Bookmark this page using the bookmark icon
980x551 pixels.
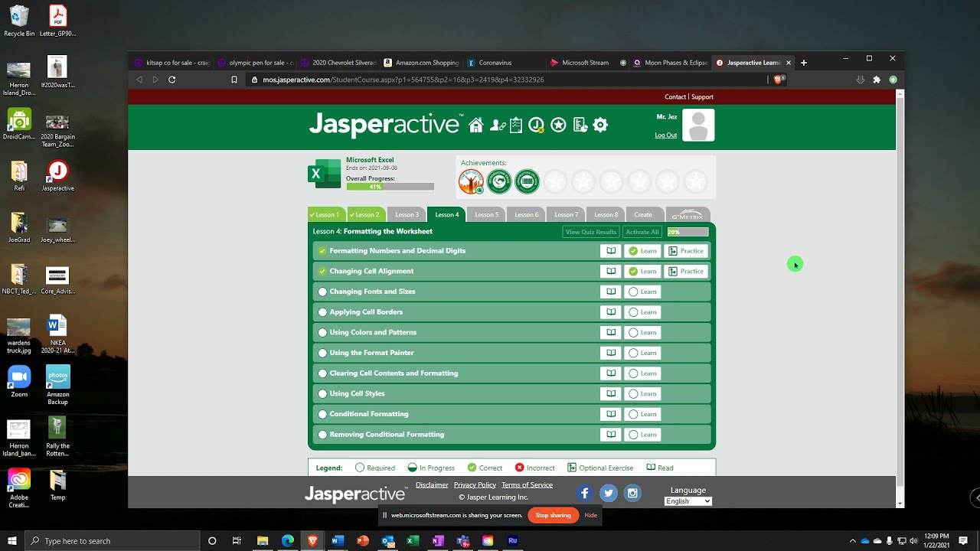[x=234, y=80]
